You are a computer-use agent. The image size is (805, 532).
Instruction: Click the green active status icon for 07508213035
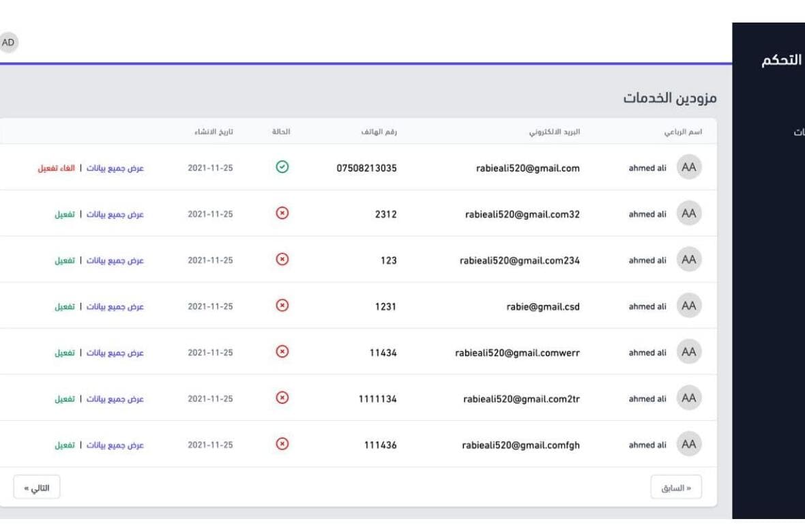282,167
